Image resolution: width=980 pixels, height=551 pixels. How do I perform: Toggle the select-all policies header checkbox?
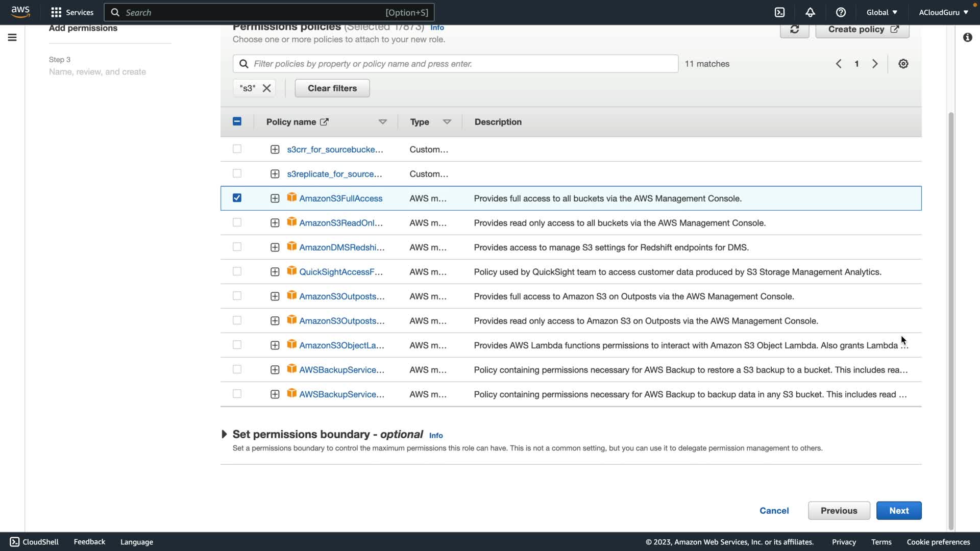[x=237, y=121]
